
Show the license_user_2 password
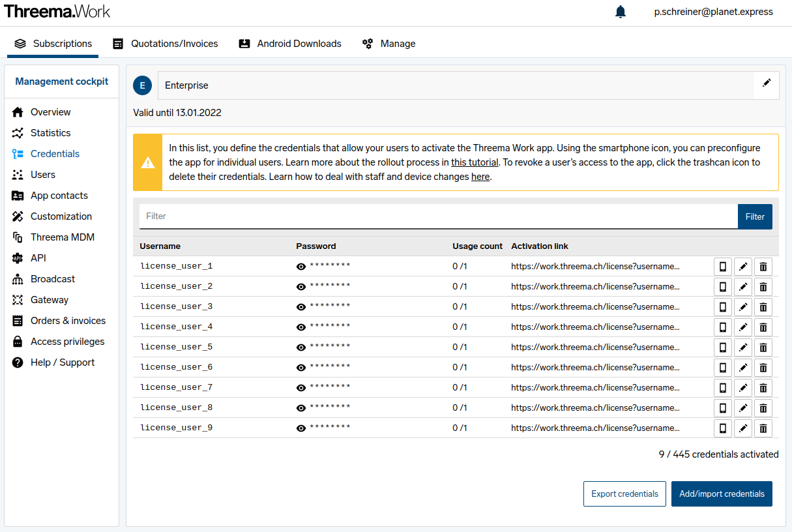pyautogui.click(x=301, y=286)
